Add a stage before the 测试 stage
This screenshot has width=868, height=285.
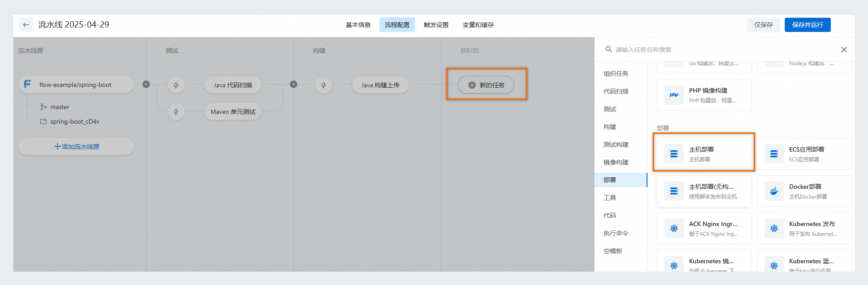[146, 84]
